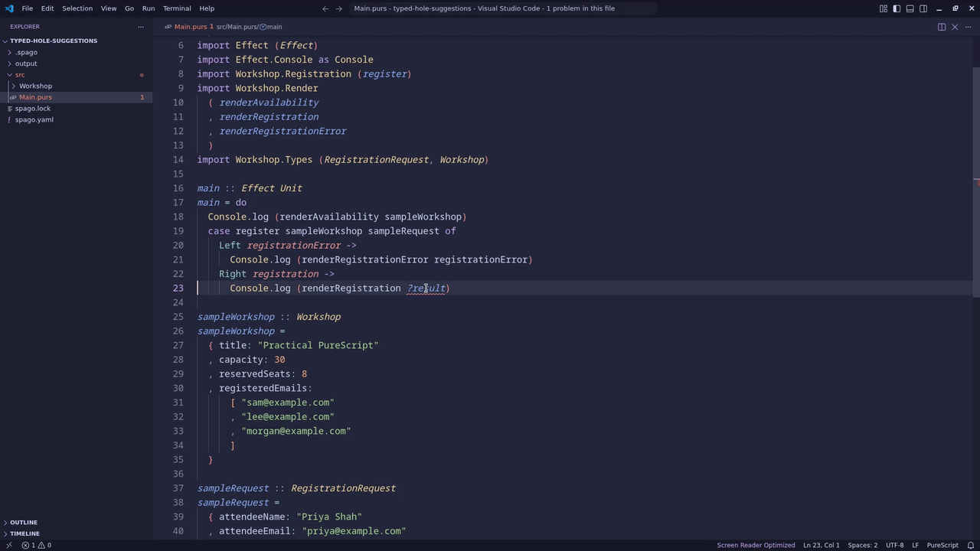Click the VS Code logo icon
980x551 pixels.
(9, 8)
